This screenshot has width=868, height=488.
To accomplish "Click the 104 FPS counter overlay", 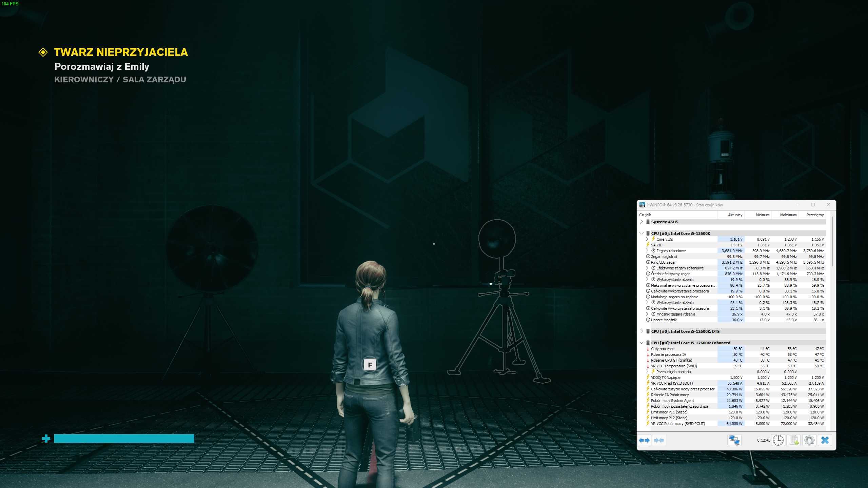I will (10, 4).
